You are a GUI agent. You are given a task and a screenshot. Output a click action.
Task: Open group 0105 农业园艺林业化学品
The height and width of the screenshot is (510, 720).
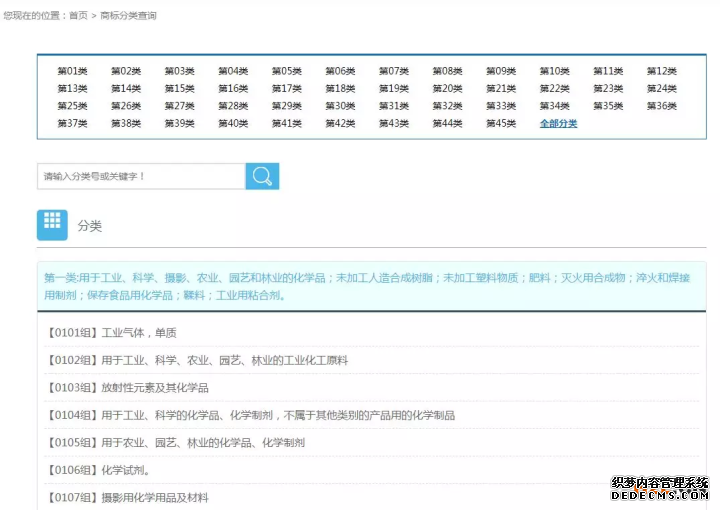point(174,442)
